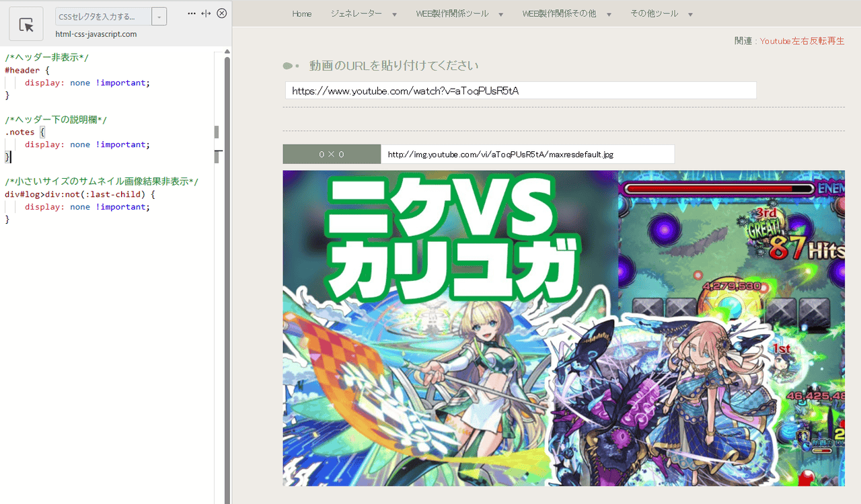Screen dimensions: 861x504
Task: Click the 0 × 0 size label
Action: (332, 154)
